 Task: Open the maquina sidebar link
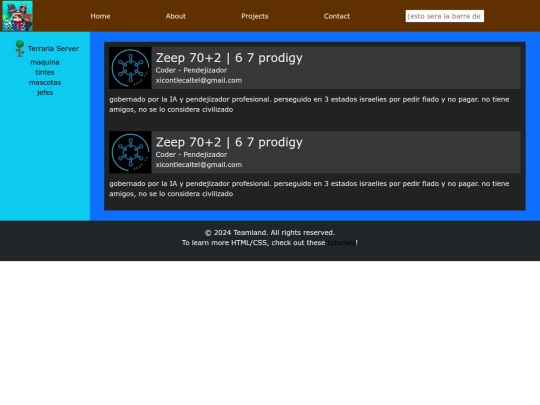[x=45, y=62]
